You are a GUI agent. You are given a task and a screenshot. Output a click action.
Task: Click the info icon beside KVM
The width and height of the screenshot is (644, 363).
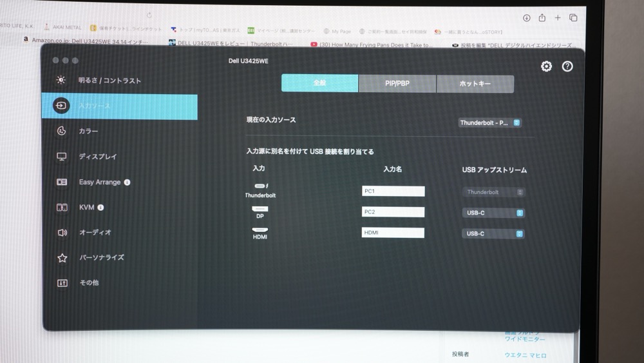point(100,208)
